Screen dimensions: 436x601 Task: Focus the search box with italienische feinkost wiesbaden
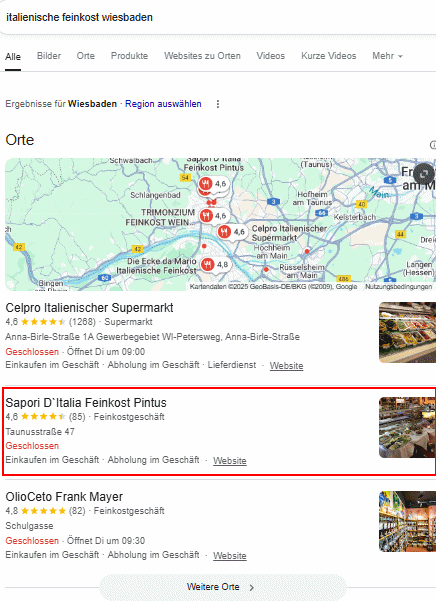218,17
